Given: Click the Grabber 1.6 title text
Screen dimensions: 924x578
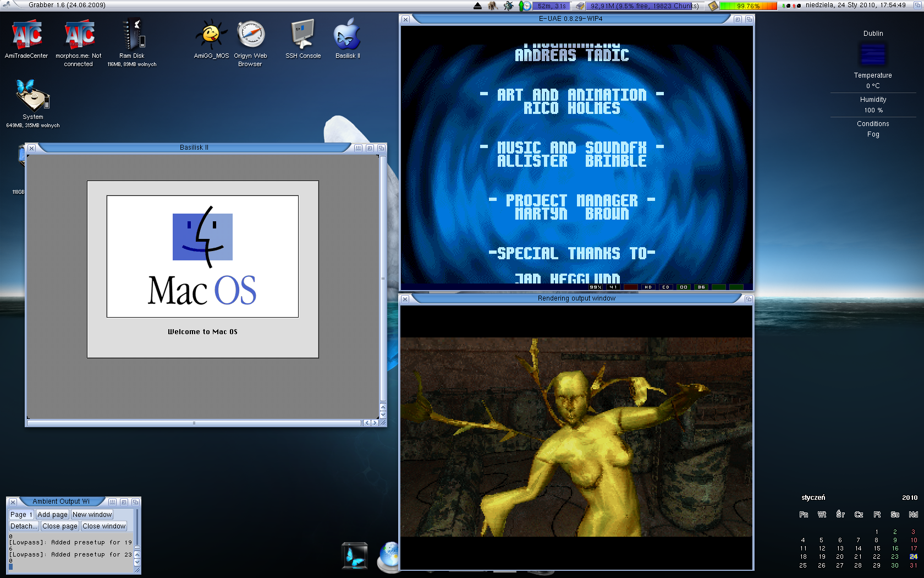Looking at the screenshot, I should tap(67, 5).
